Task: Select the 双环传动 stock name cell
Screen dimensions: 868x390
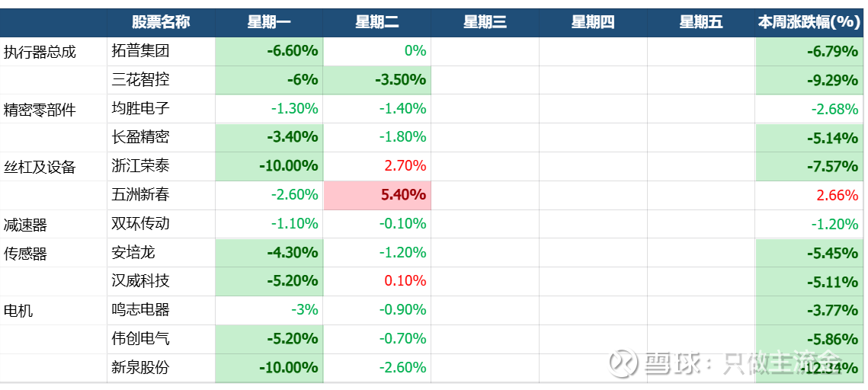Action: coord(140,224)
